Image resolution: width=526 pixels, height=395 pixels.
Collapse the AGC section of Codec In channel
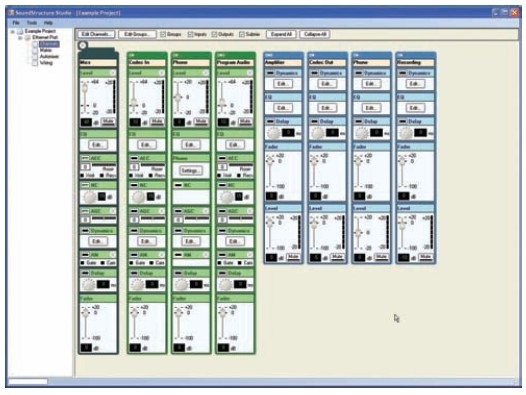pos(162,211)
